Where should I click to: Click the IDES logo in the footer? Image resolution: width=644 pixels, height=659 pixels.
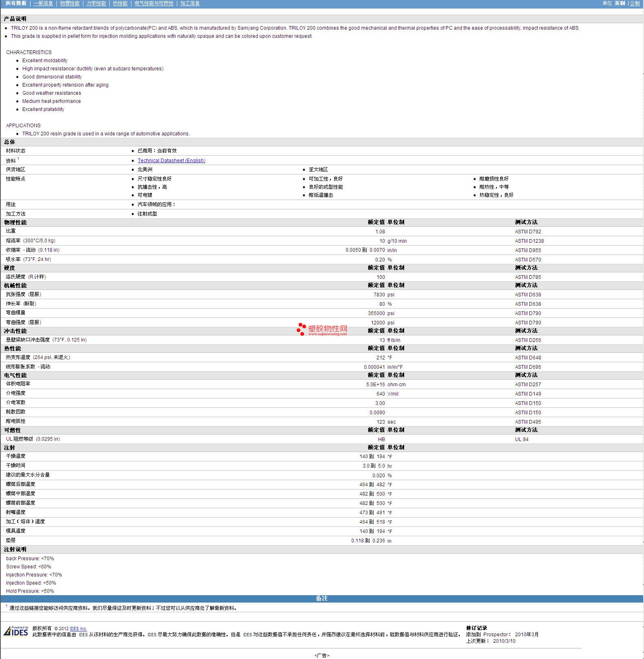coord(16,631)
